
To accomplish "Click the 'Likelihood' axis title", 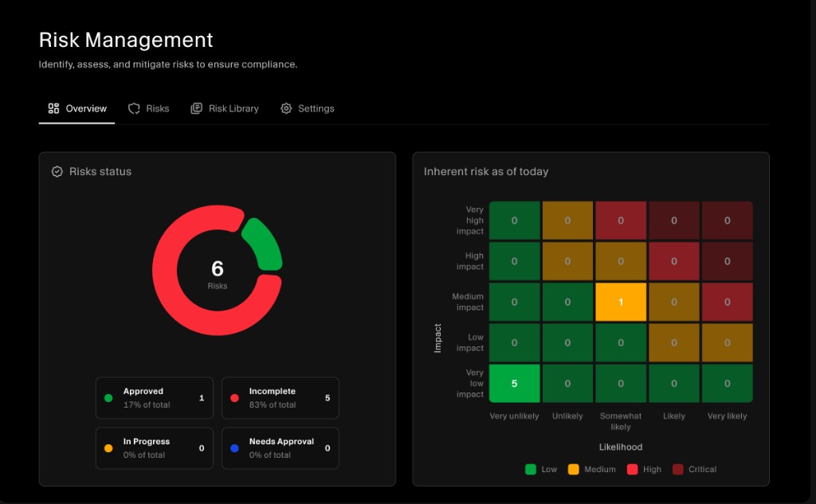I will (621, 447).
